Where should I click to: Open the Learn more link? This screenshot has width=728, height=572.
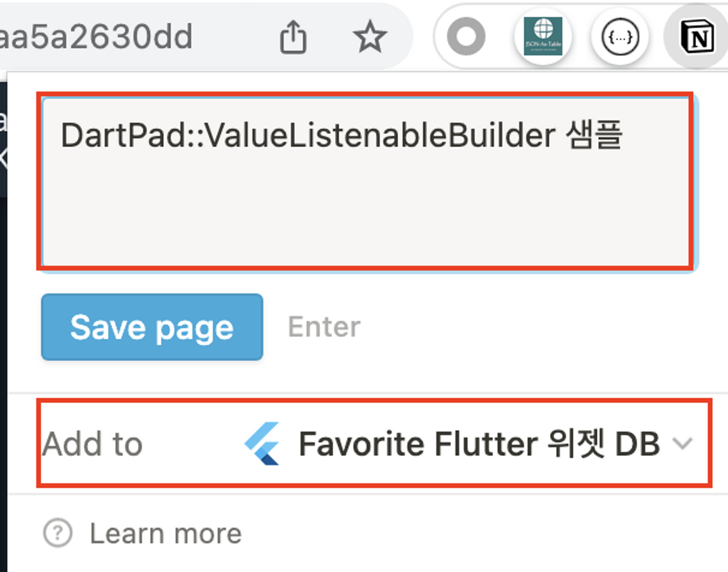pos(166,534)
